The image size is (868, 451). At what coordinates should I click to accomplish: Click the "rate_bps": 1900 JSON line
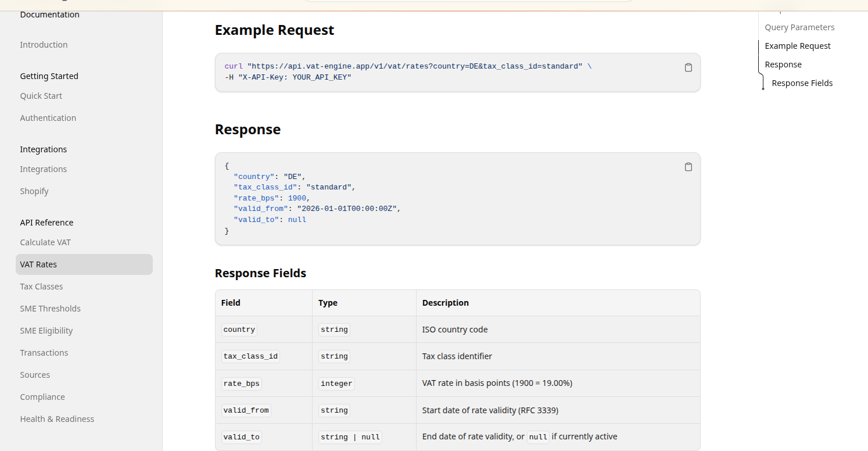click(x=272, y=198)
